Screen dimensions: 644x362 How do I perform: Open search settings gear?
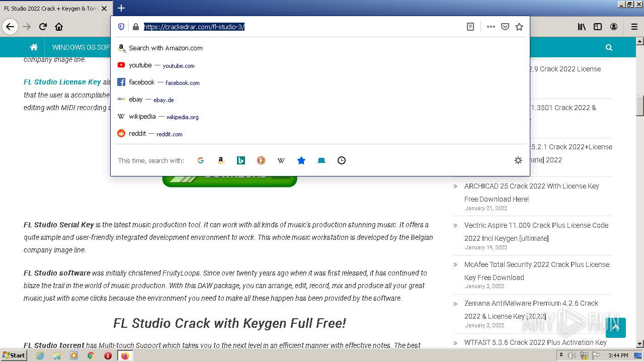click(x=518, y=160)
